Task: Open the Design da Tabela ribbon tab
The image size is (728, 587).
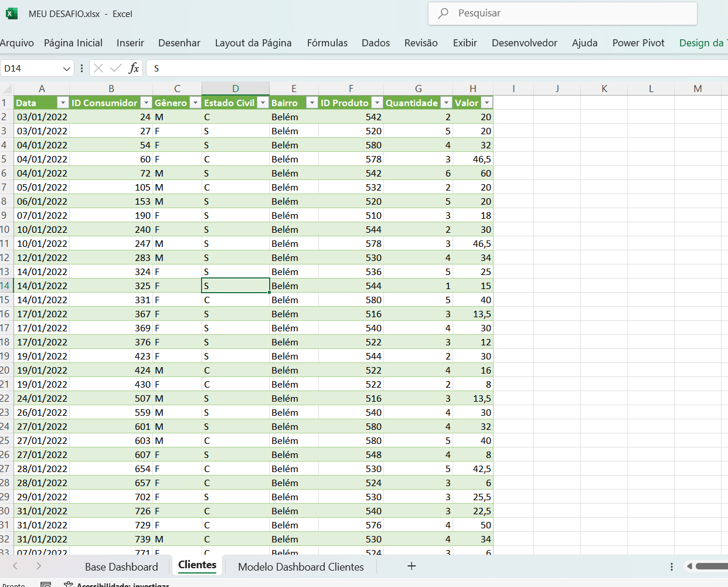Action: coord(703,43)
